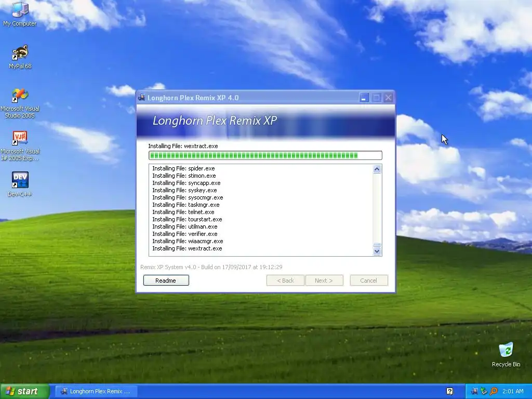The height and width of the screenshot is (399, 532).
Task: Select log line telnet.exe
Action: (x=183, y=212)
